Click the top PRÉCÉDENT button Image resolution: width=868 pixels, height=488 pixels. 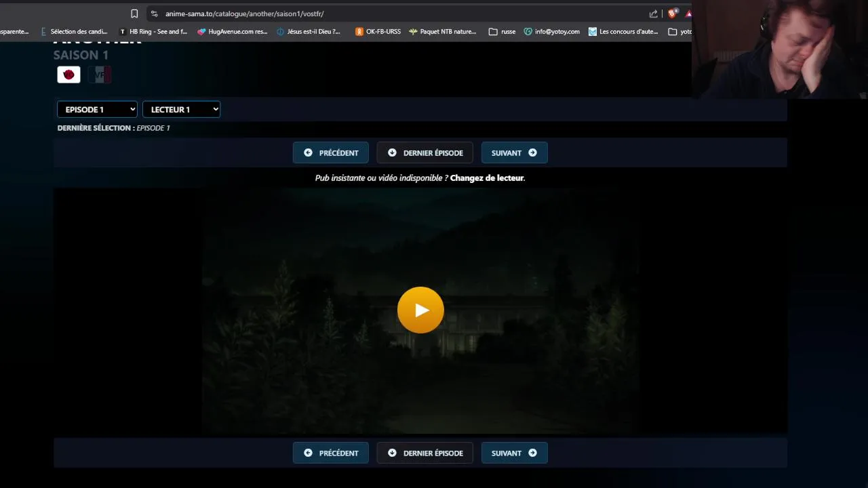click(331, 152)
